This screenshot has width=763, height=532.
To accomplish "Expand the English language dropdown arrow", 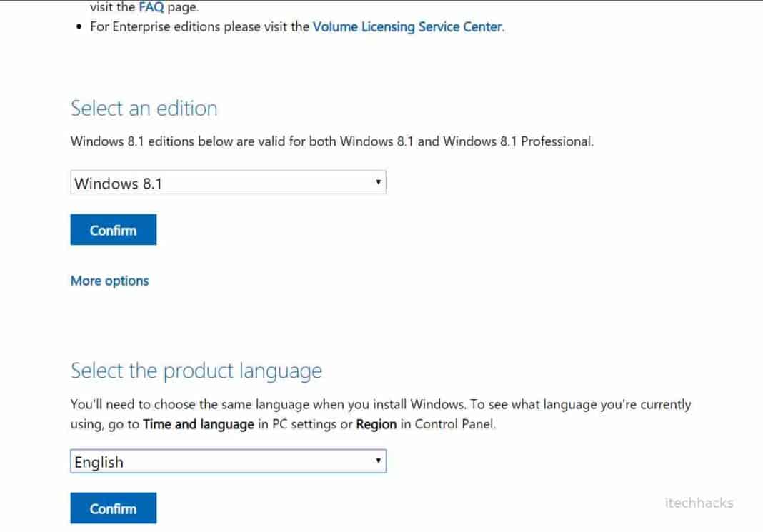I will click(x=378, y=461).
